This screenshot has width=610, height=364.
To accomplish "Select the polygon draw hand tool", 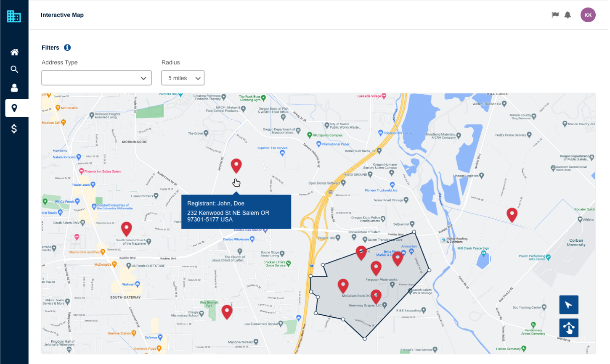I will 569,328.
